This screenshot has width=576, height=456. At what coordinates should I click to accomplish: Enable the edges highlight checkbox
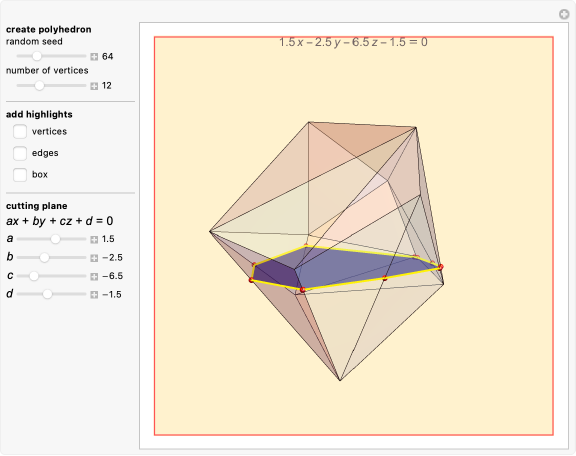click(x=20, y=153)
